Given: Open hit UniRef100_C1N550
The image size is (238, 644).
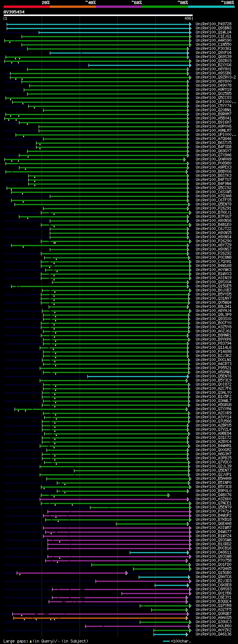Looking at the screenshot, I should click(x=213, y=44).
